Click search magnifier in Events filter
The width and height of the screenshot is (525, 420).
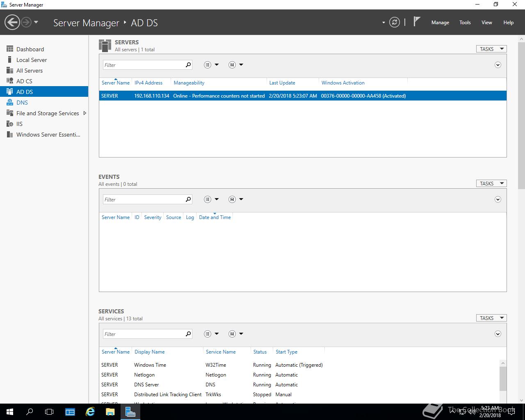[x=188, y=199]
